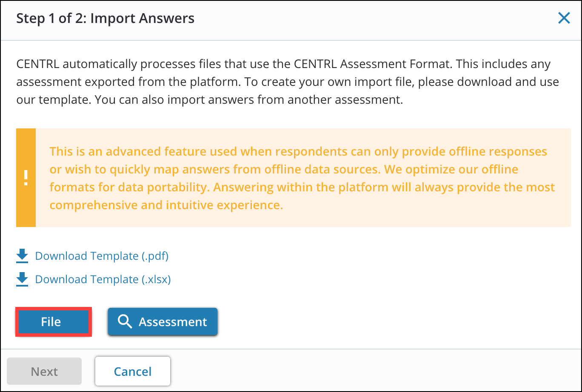Image resolution: width=582 pixels, height=392 pixels.
Task: Click the blank header area right of the title
Action: point(374,19)
